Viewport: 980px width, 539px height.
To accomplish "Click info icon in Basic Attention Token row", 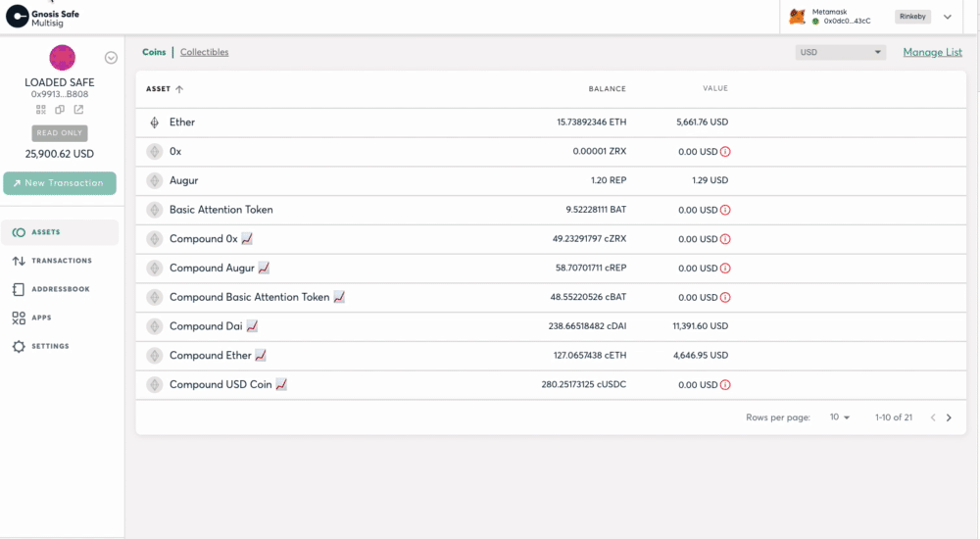I will coord(725,210).
